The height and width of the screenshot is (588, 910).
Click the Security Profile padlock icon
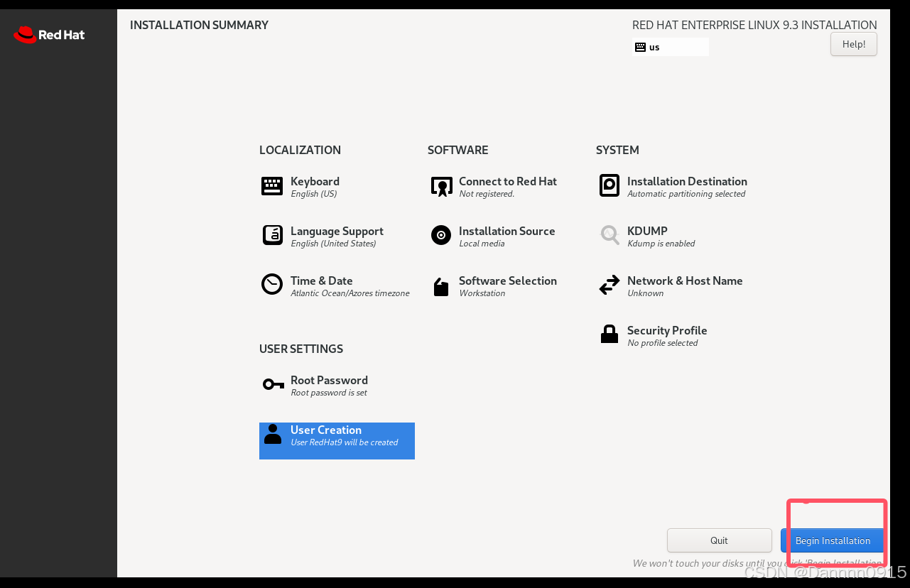[610, 334]
